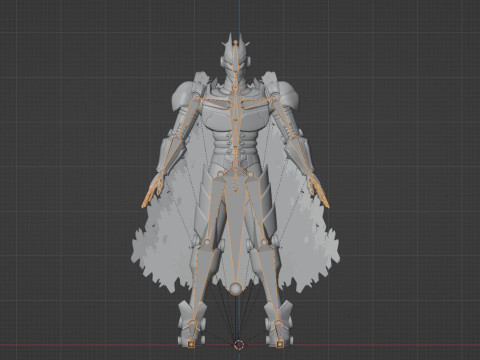Select the knee joint on the screen-right leg
The width and height of the screenshot is (480, 360).
tap(264, 242)
